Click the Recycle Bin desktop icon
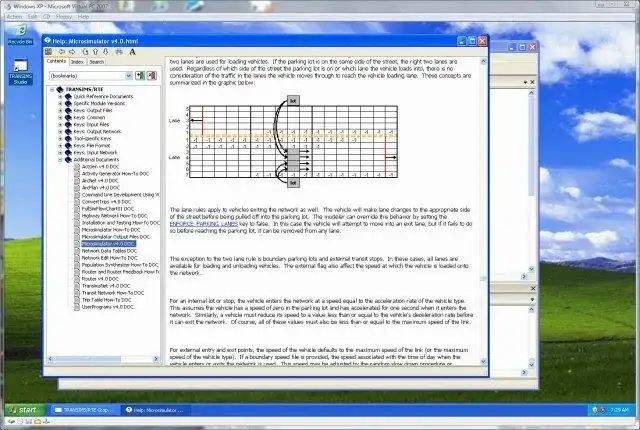Screen dimensions: 640x430 [x=20, y=34]
